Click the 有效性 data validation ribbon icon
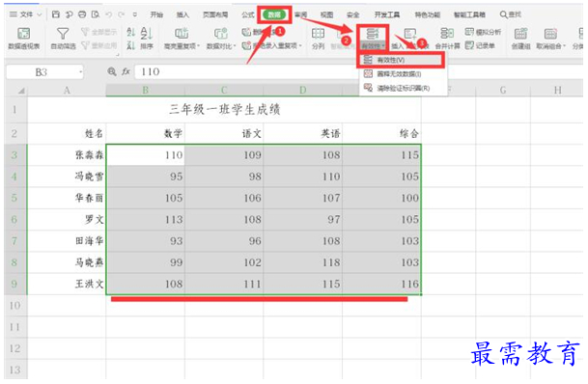 click(x=373, y=34)
